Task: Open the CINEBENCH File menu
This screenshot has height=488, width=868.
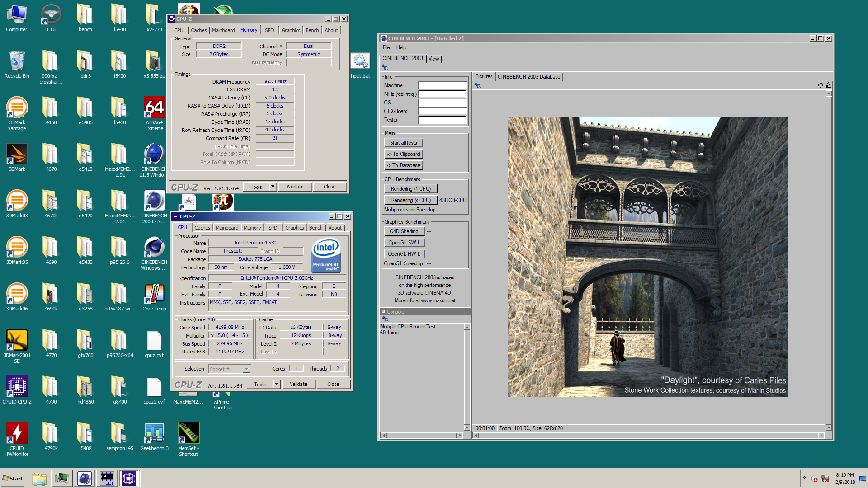Action: (x=386, y=47)
